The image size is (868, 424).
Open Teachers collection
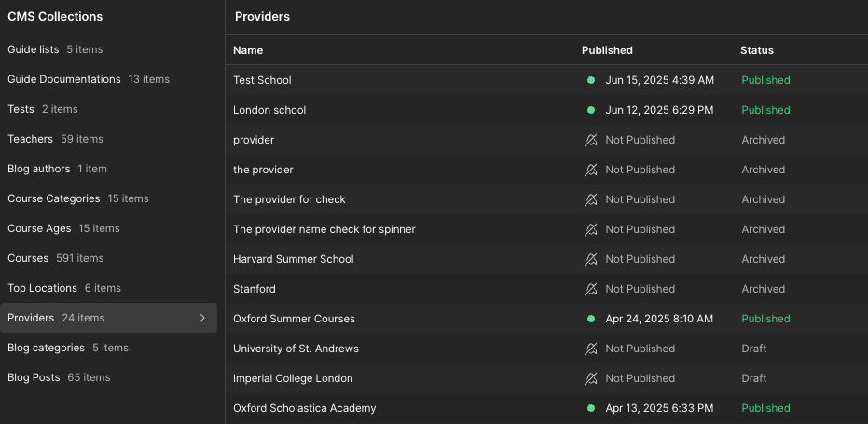point(108,139)
